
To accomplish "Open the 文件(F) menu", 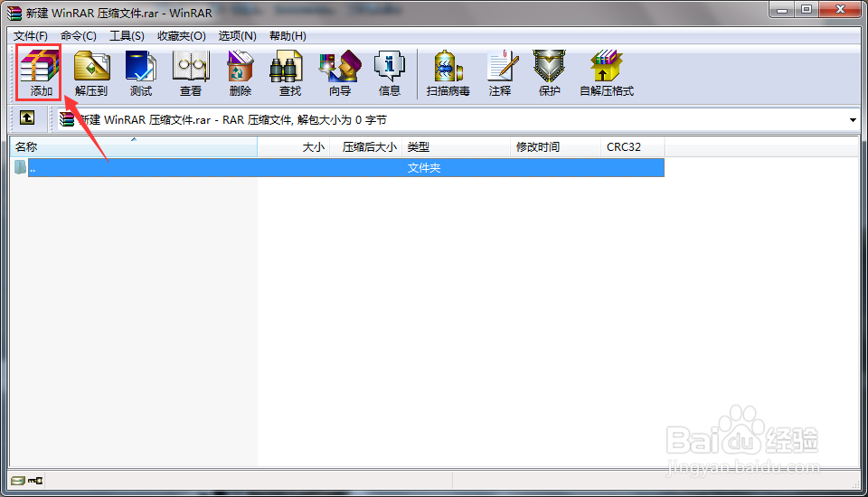I will (31, 36).
